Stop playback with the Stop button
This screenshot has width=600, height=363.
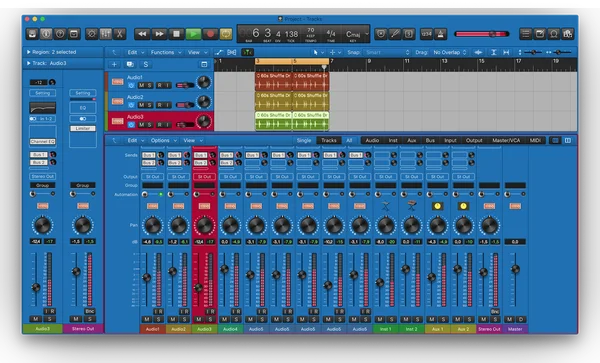coord(176,34)
